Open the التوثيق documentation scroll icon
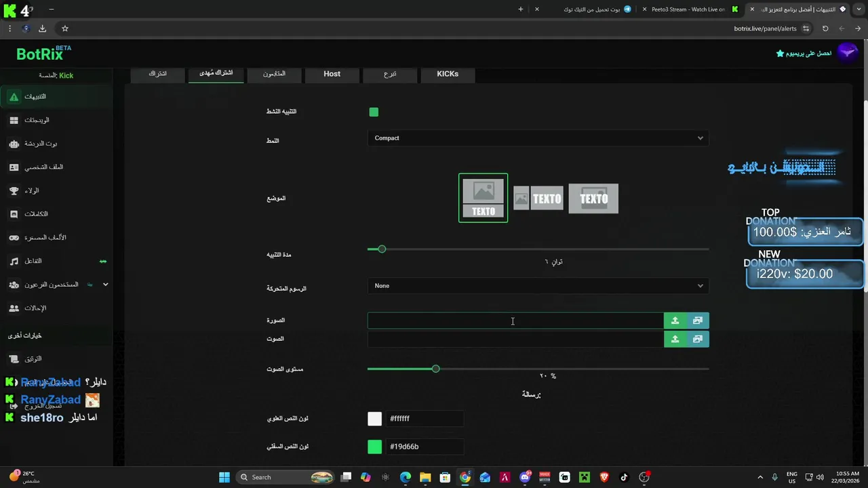 coord(14,359)
